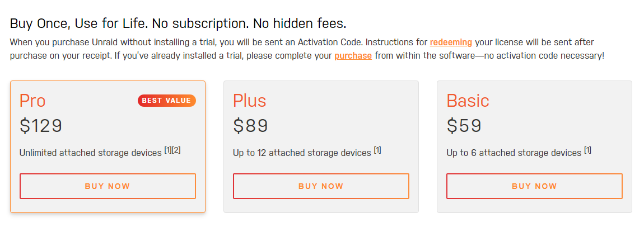
Task: Open footnote [1] on the Basic card
Action: click(x=587, y=150)
